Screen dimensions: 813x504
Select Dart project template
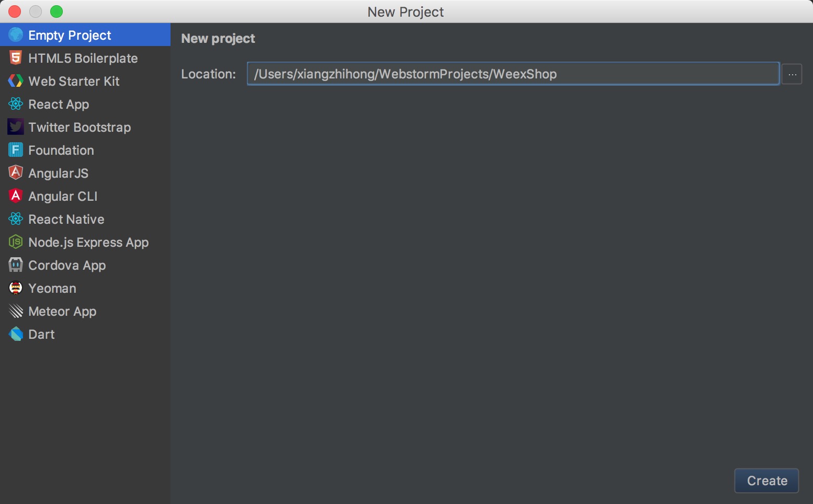pos(41,334)
